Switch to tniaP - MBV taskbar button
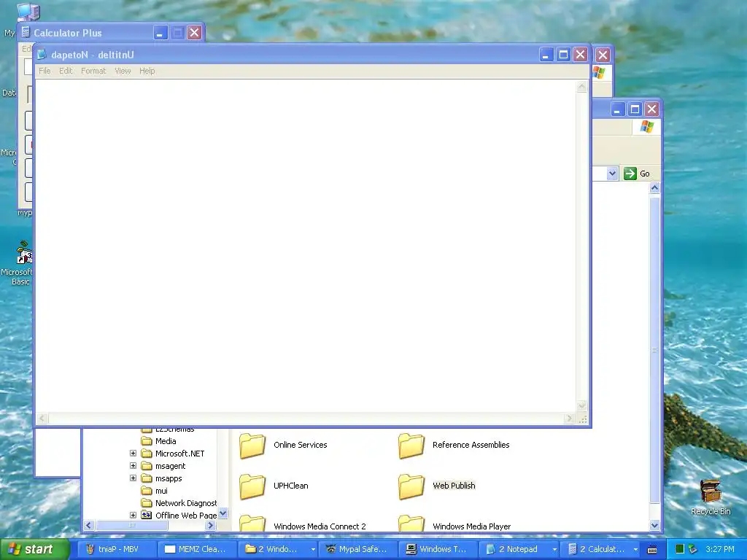The width and height of the screenshot is (747, 560). point(117,549)
